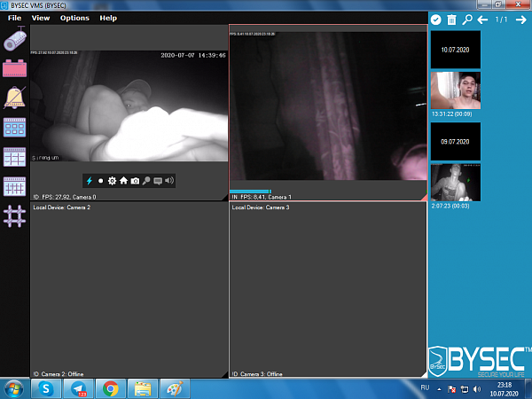This screenshot has width=532, height=399.
Task: Click the home icon in camera toolbar
Action: [x=124, y=181]
